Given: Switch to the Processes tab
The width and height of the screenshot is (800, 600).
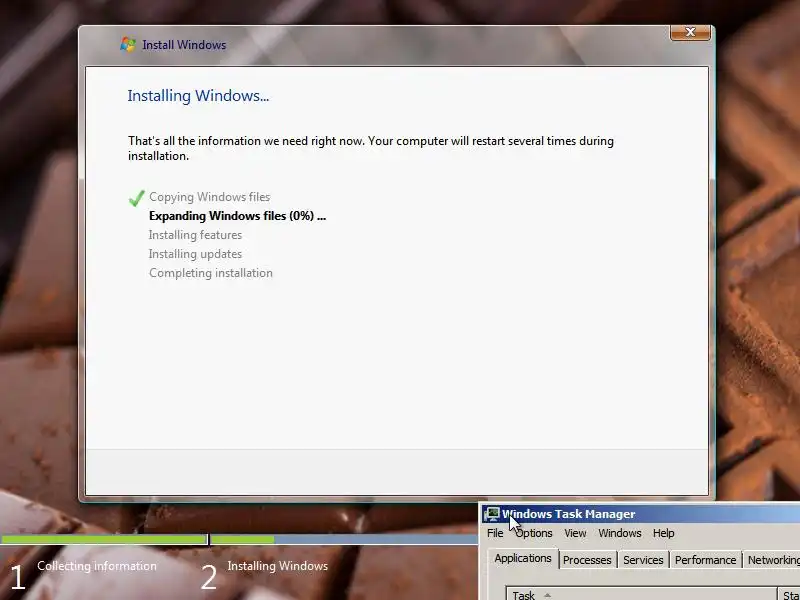Looking at the screenshot, I should tap(587, 560).
